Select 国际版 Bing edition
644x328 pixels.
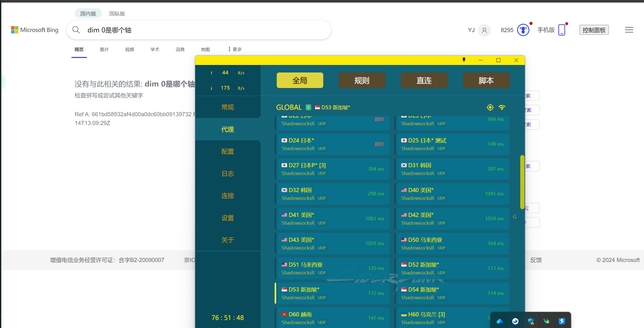tap(117, 13)
